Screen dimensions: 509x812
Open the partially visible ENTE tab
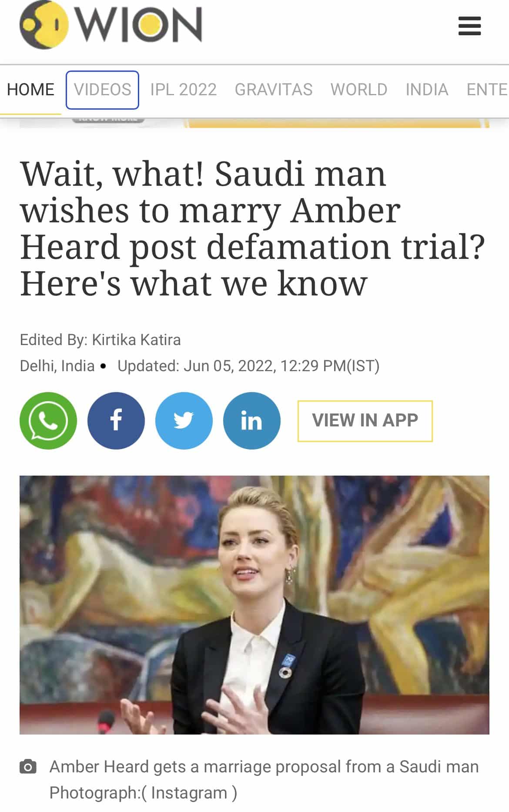(487, 90)
